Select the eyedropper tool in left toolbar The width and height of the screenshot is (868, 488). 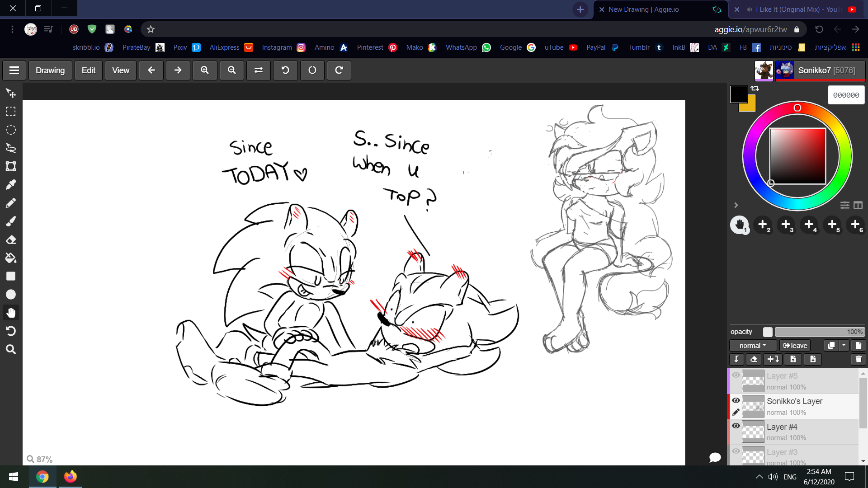[x=11, y=184]
